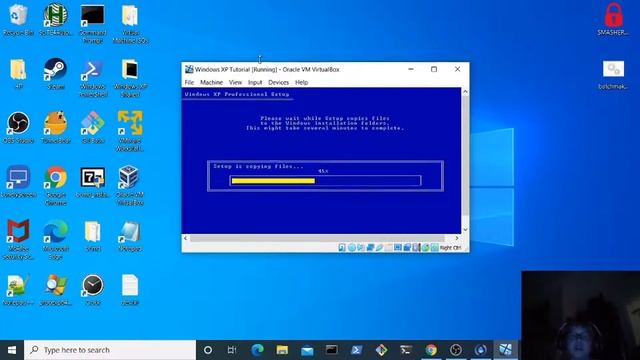Select the Microsoft Edge desktop shortcut
640x360 pixels.
(56, 240)
